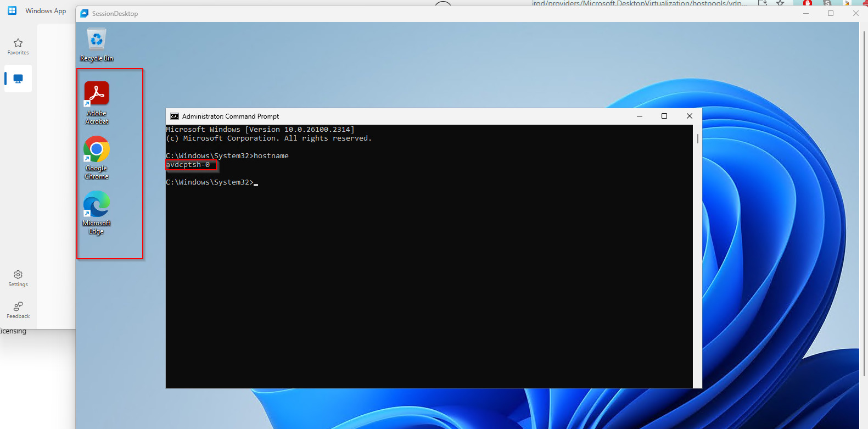Image resolution: width=868 pixels, height=429 pixels.
Task: Minimize the Command Prompt window
Action: 640,116
